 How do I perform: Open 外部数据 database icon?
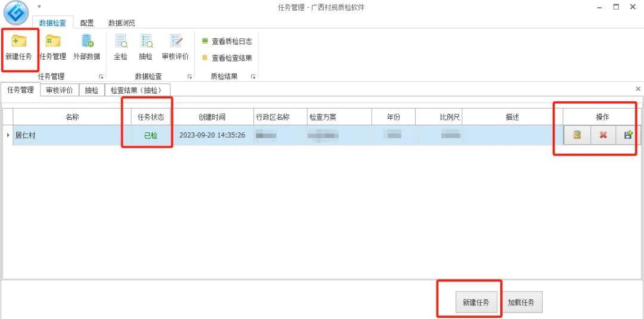(x=86, y=48)
